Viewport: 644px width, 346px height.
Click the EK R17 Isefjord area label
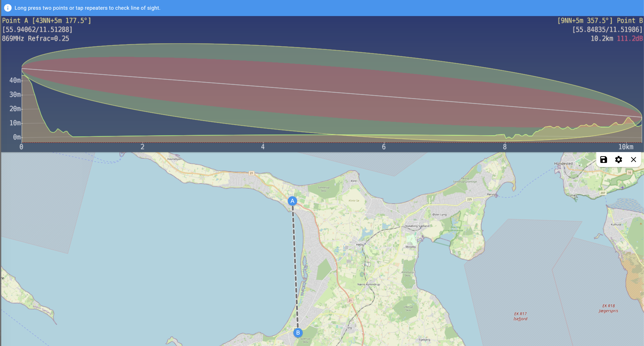520,316
